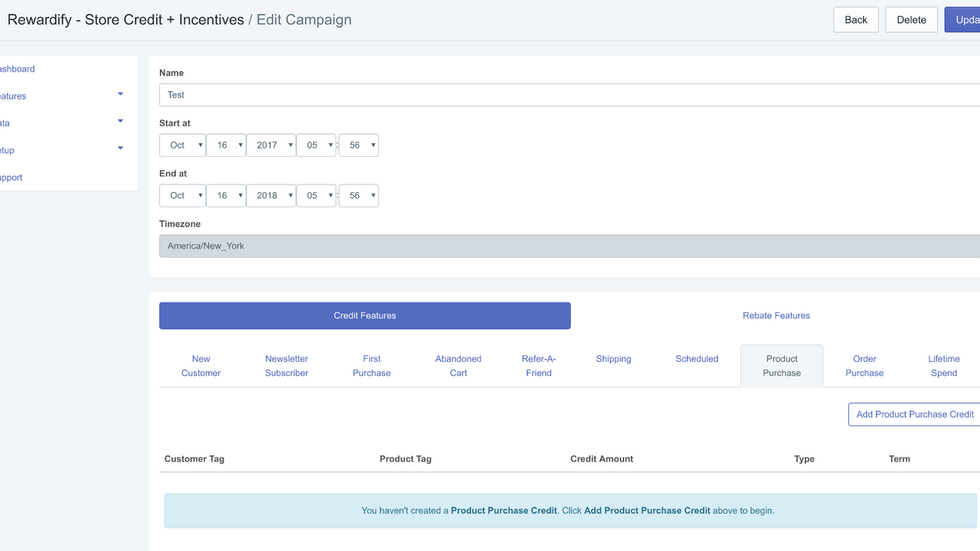
Task: Switch to the Refer-A-Friend tab
Action: (538, 365)
